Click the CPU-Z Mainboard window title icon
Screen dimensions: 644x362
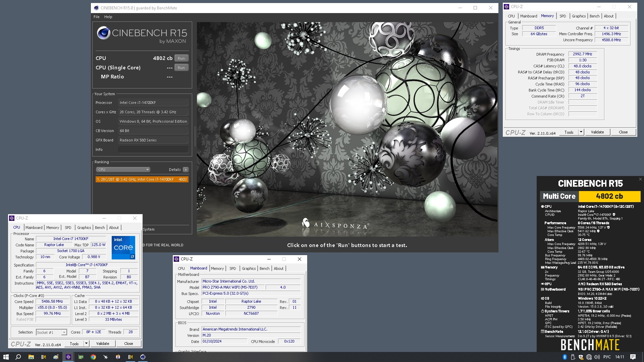click(x=176, y=259)
